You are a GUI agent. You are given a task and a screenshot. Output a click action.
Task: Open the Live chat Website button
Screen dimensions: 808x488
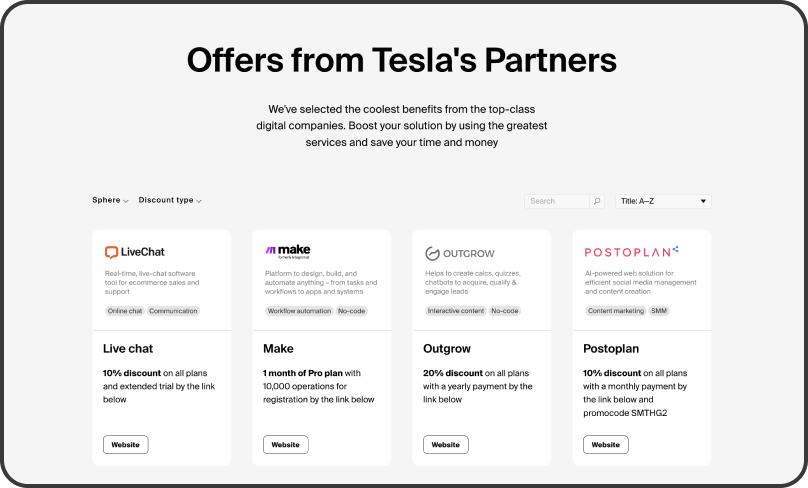[x=125, y=444]
